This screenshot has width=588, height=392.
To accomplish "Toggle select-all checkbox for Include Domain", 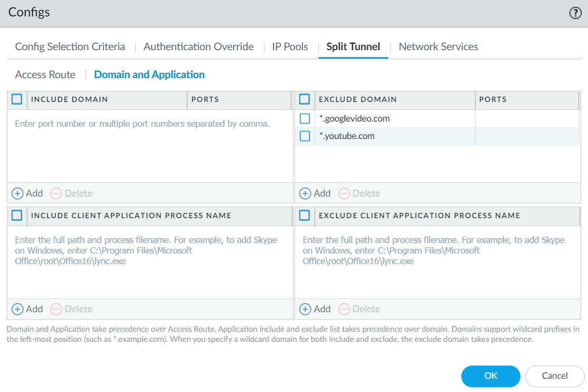I will (17, 99).
